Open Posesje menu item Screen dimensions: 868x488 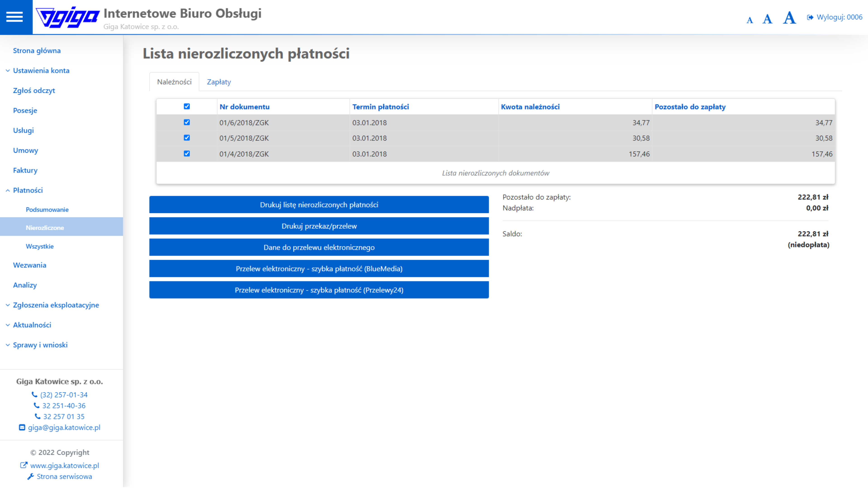25,110
